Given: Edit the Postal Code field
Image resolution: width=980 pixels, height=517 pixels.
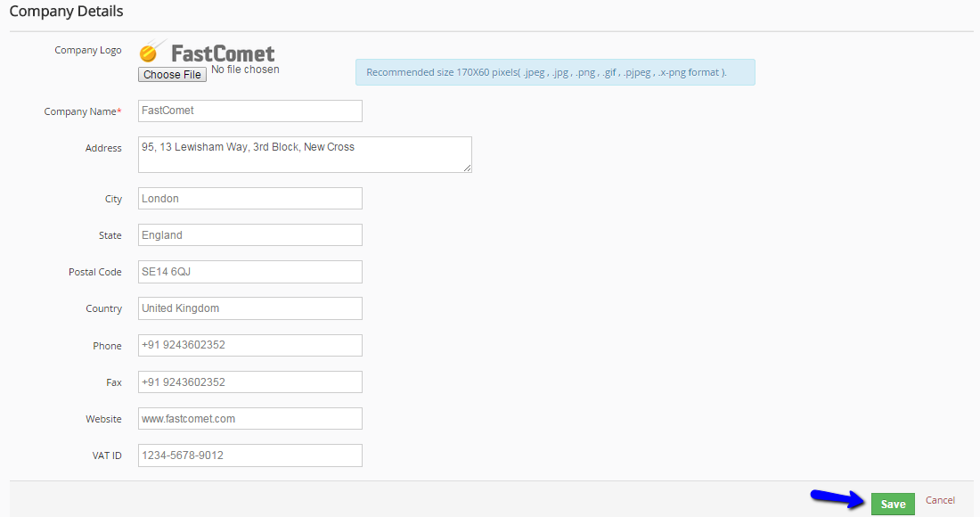Looking at the screenshot, I should 250,272.
